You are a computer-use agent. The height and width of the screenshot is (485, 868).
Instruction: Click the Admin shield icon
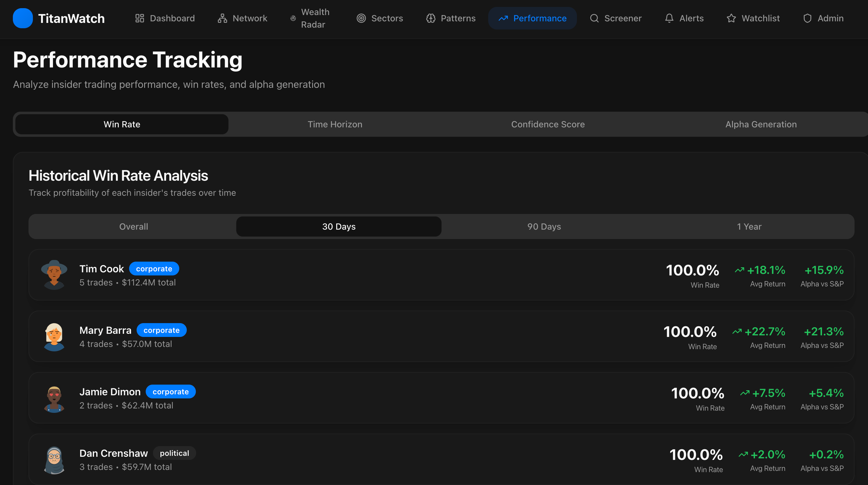tap(807, 18)
